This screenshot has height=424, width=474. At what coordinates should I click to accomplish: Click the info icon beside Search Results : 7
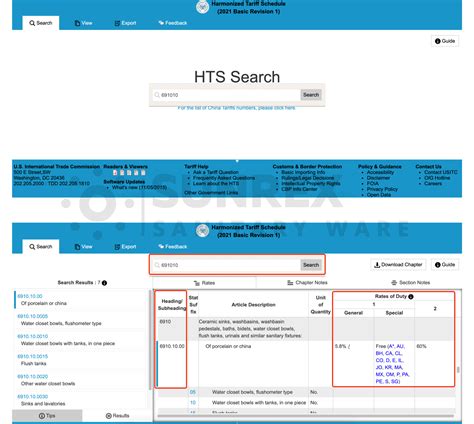(104, 283)
